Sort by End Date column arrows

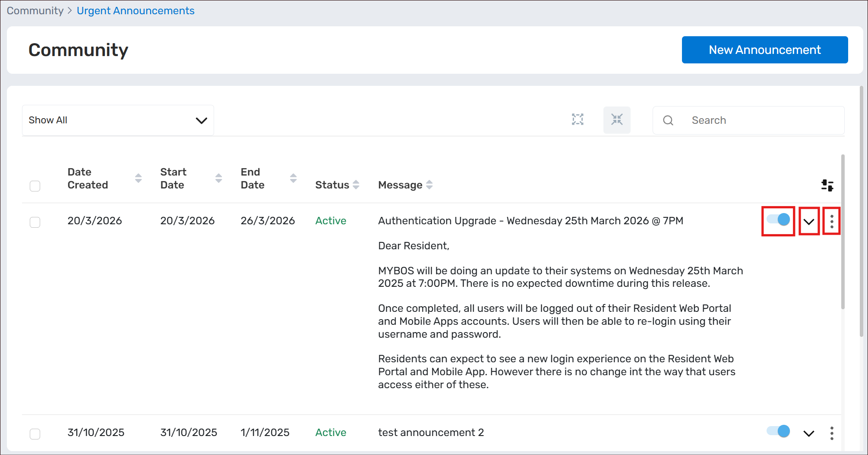tap(293, 178)
